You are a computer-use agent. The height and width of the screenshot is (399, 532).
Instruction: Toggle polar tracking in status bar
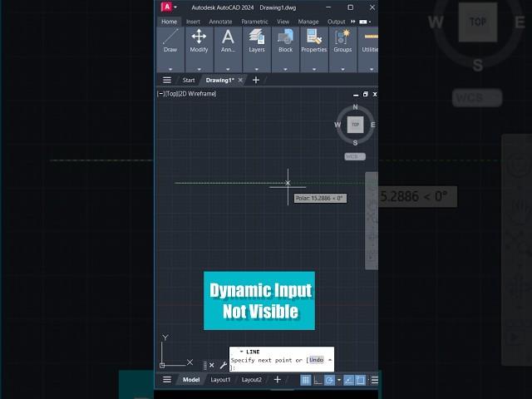329,381
